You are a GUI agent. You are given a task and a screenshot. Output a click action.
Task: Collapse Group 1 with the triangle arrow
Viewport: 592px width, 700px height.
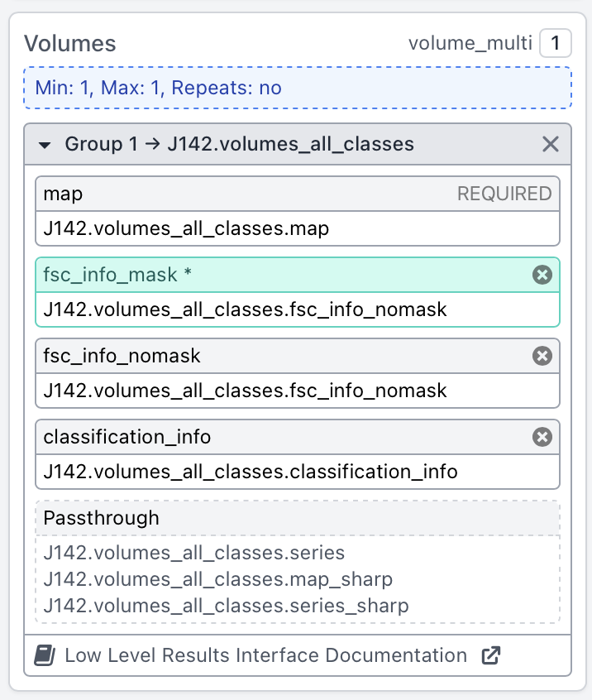(45, 145)
